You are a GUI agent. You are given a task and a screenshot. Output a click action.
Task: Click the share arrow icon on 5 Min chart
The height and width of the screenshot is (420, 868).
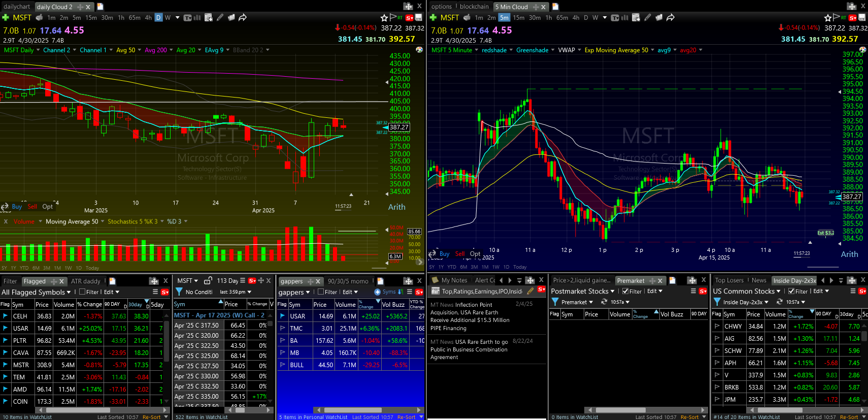click(x=671, y=17)
